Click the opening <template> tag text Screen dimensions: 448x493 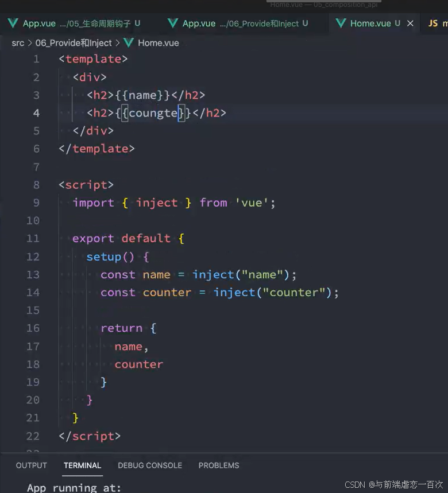point(93,59)
